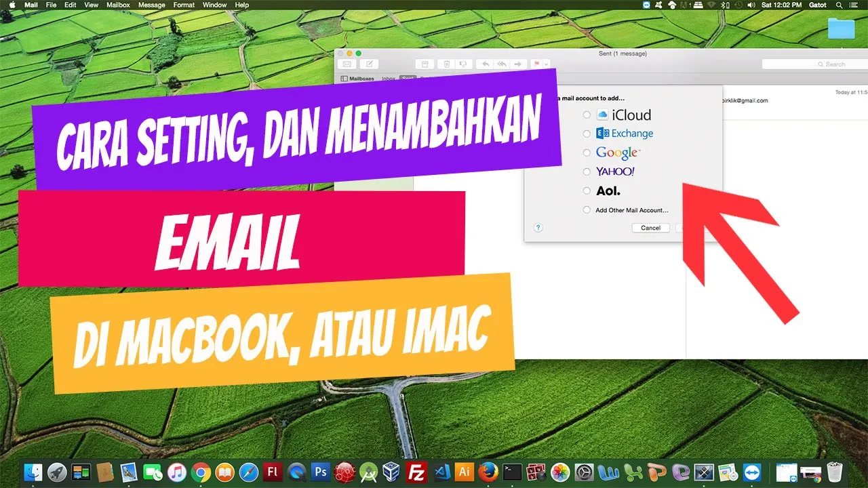Open the Trash in the Dock
868x488 pixels.
tap(834, 472)
